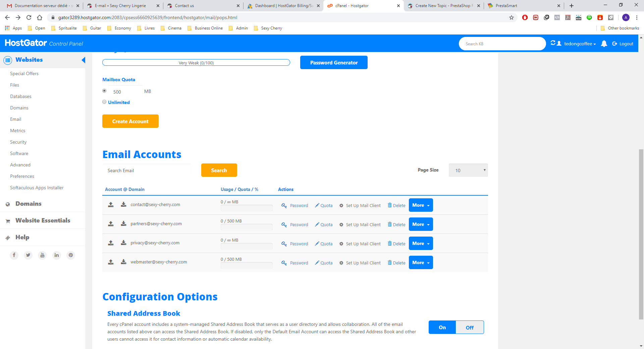Turn Shared Address Book Off

coord(470,327)
